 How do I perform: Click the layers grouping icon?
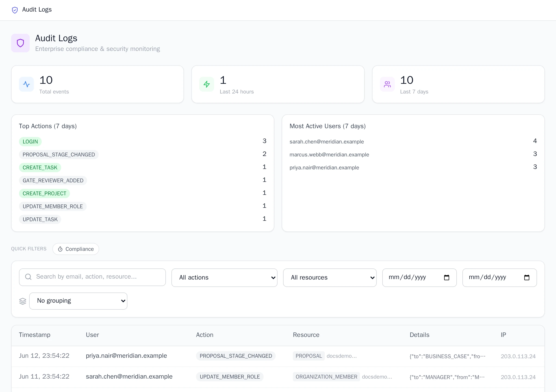(x=22, y=301)
